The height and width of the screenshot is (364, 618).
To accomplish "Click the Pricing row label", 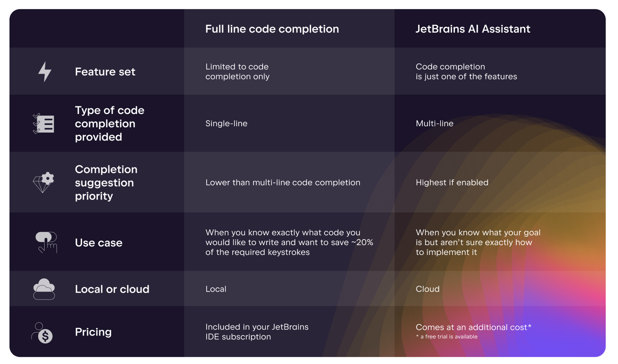I will click(93, 332).
